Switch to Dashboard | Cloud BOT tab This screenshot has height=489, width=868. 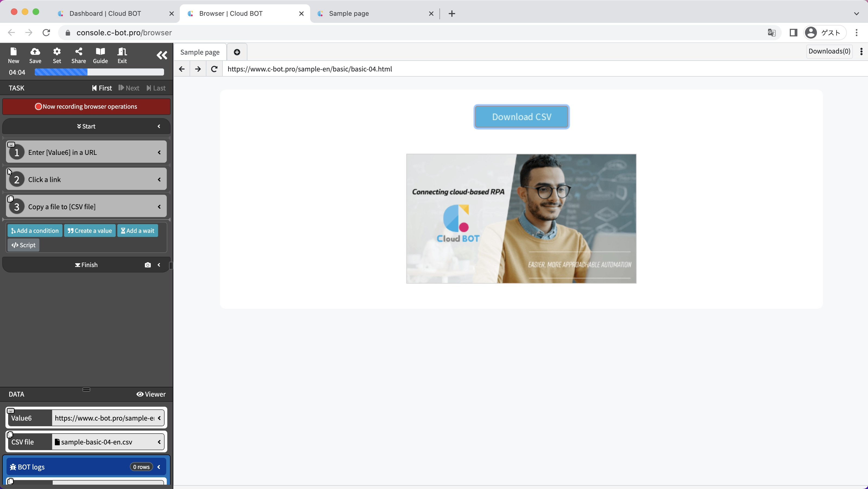pos(105,14)
